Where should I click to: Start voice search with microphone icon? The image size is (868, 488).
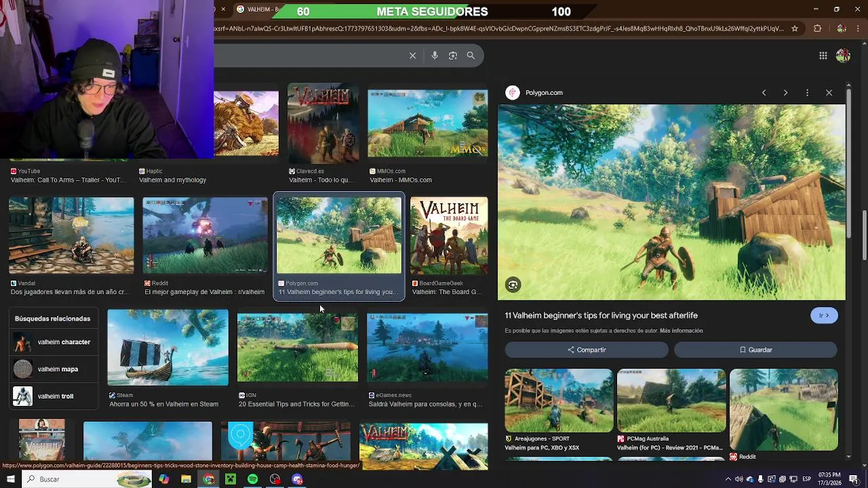pos(435,56)
